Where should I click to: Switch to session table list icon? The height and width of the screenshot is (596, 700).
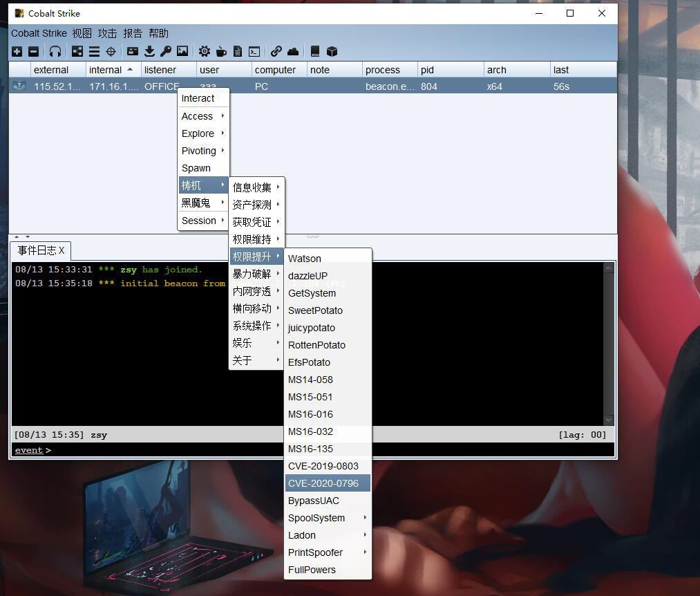94,51
